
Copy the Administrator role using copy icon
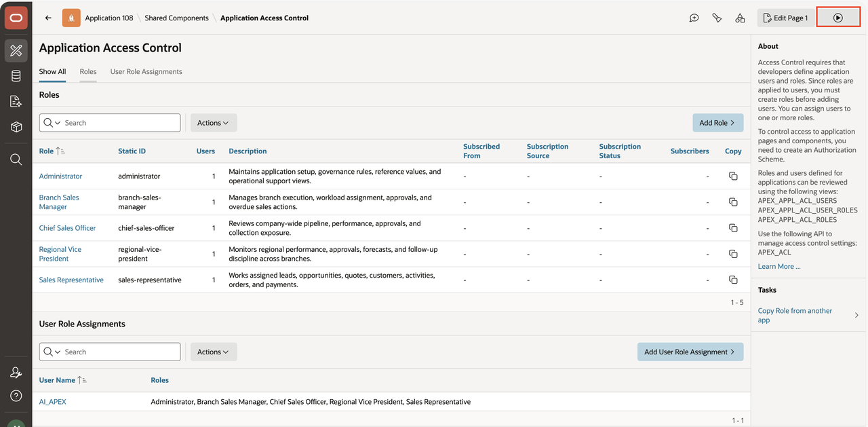[733, 176]
